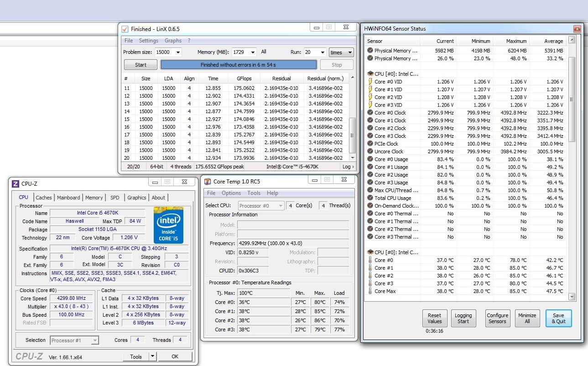The image size is (588, 366).
Task: Open the File menu in LinX
Action: click(129, 41)
